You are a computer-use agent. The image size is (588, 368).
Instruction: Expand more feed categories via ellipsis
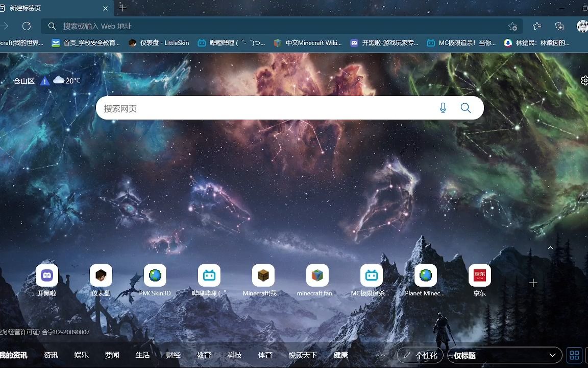380,355
